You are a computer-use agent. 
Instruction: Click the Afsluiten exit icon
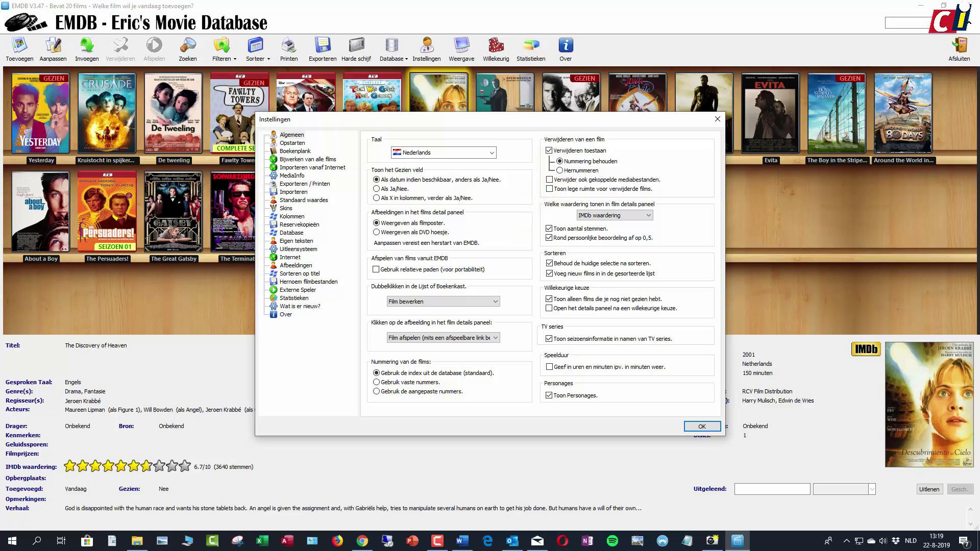coord(959,46)
